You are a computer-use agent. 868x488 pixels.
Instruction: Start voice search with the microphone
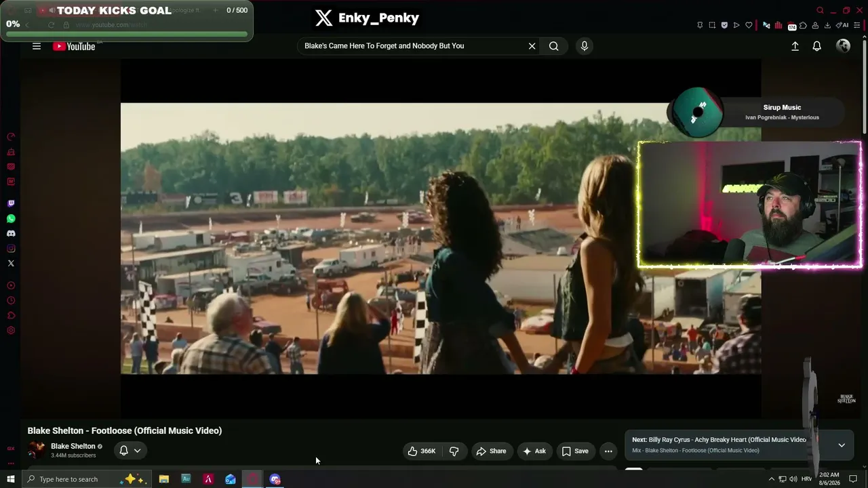[585, 46]
